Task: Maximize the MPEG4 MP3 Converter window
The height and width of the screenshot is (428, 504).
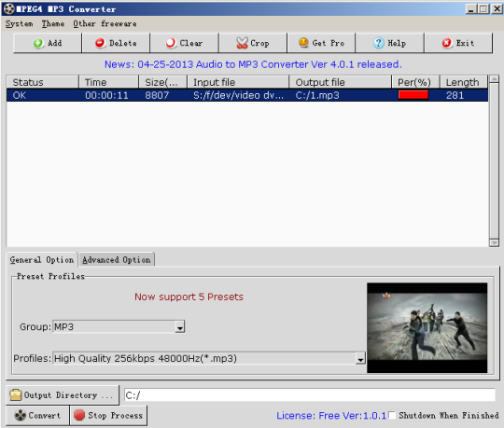Action: point(483,8)
